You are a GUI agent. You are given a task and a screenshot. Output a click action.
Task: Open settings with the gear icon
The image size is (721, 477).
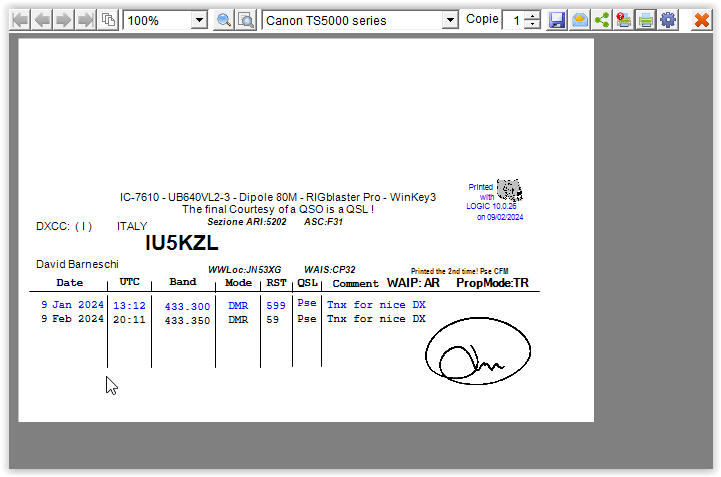[x=668, y=20]
